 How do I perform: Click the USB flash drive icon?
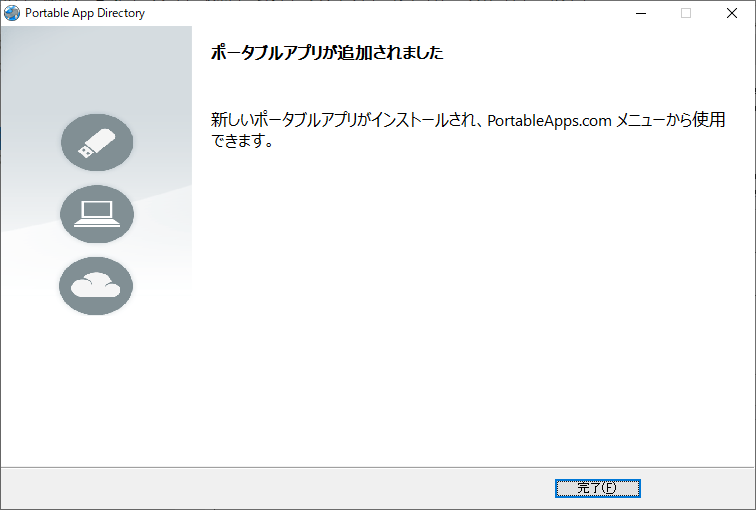(x=97, y=142)
